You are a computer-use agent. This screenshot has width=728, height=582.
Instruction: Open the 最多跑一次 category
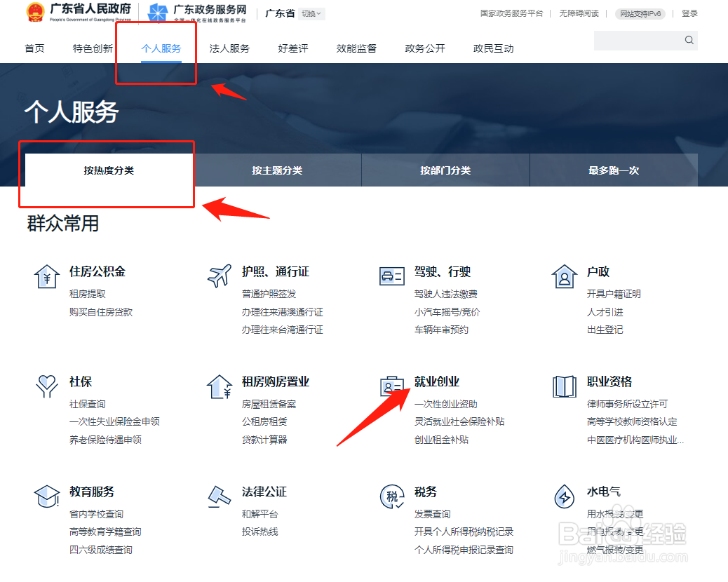[614, 170]
